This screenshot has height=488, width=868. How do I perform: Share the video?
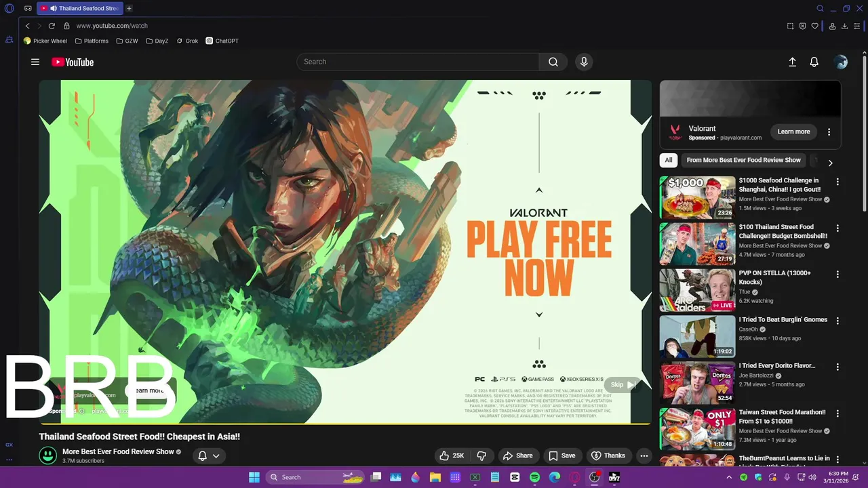point(517,455)
